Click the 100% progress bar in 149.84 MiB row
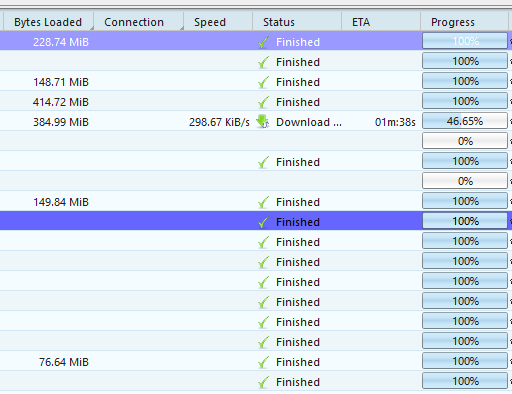 465,201
